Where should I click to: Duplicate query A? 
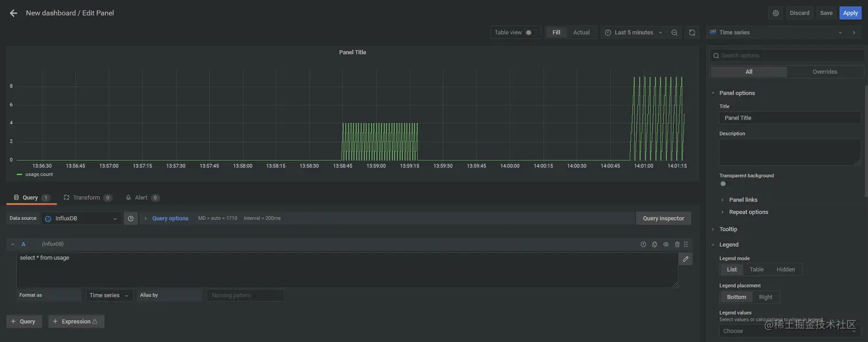(x=654, y=244)
